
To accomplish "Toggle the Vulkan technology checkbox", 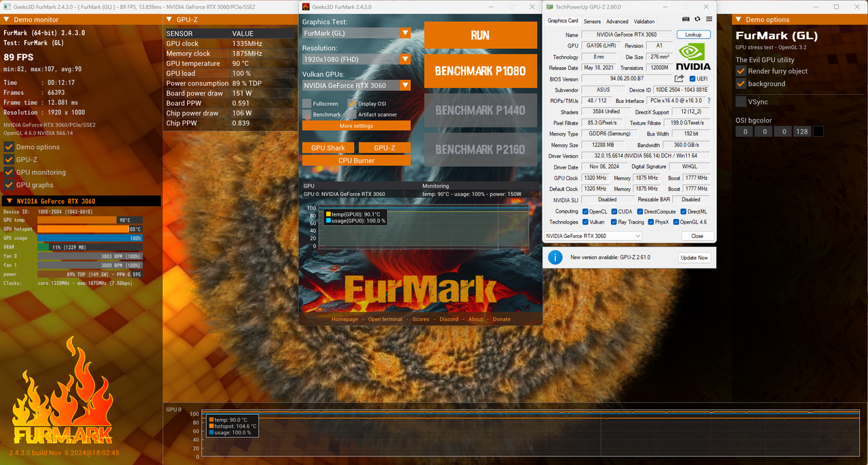I will [x=585, y=222].
